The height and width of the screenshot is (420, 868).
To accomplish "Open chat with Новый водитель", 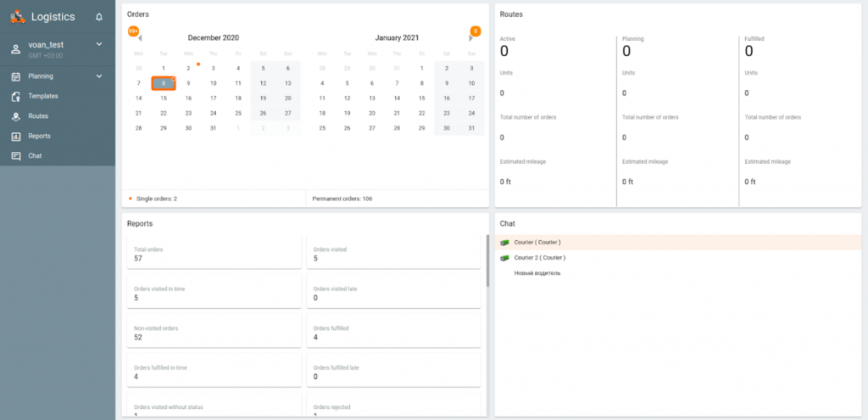I will point(537,273).
